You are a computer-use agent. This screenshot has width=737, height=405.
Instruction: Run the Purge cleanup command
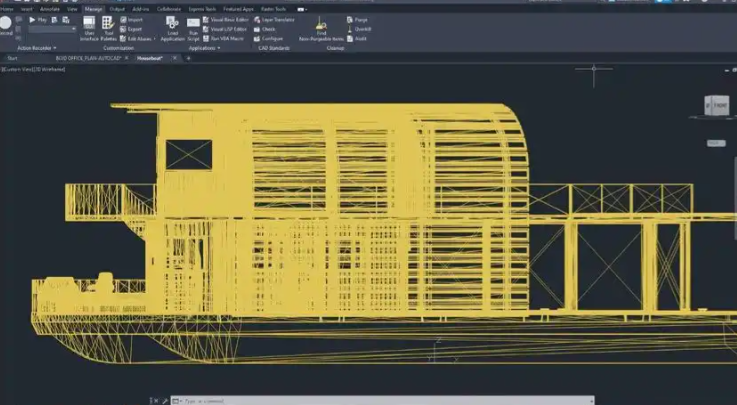pyautogui.click(x=357, y=20)
